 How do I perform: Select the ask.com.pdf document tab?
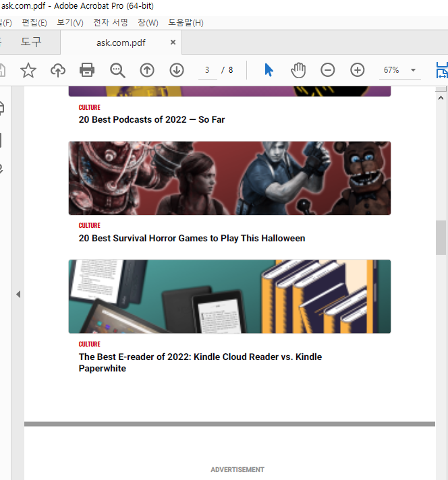click(x=121, y=42)
